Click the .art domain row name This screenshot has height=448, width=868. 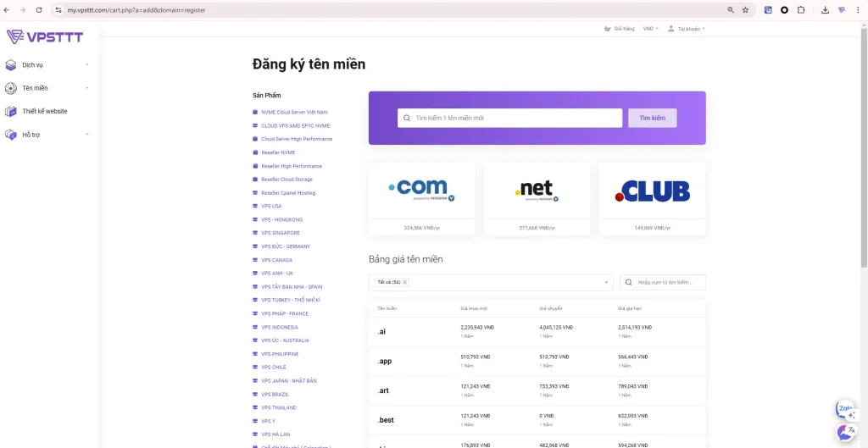click(383, 390)
